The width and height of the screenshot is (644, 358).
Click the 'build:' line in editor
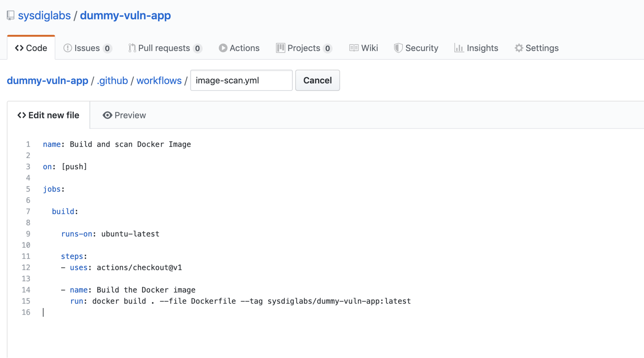(x=65, y=212)
